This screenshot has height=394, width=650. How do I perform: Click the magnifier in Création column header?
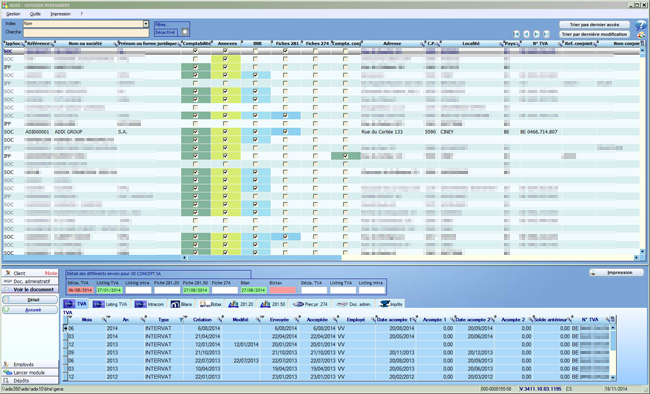(x=220, y=320)
